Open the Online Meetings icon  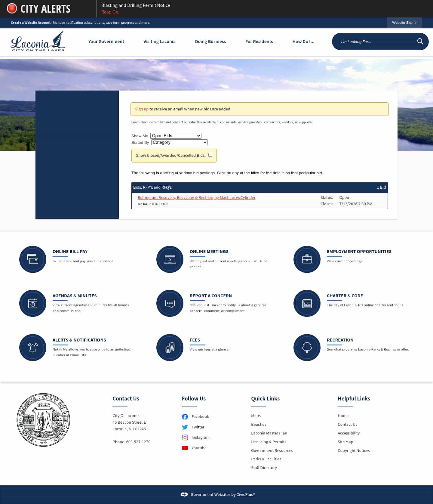[x=170, y=259]
